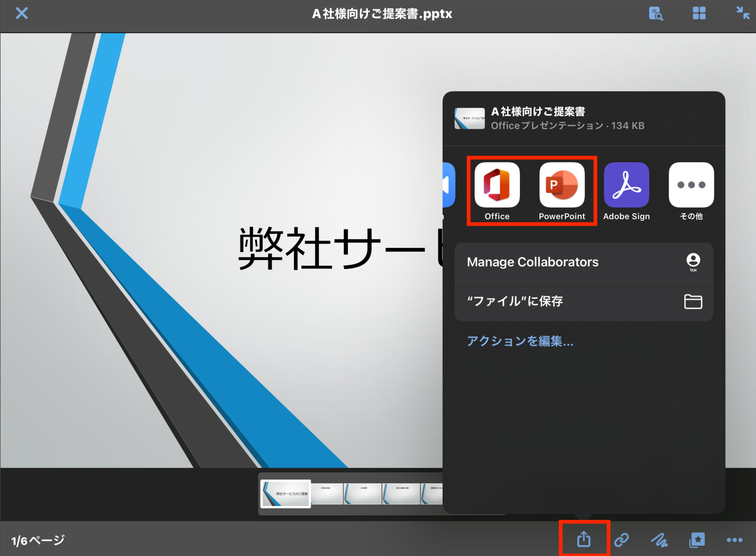Open the bottom toolbar more options dots

pyautogui.click(x=735, y=540)
